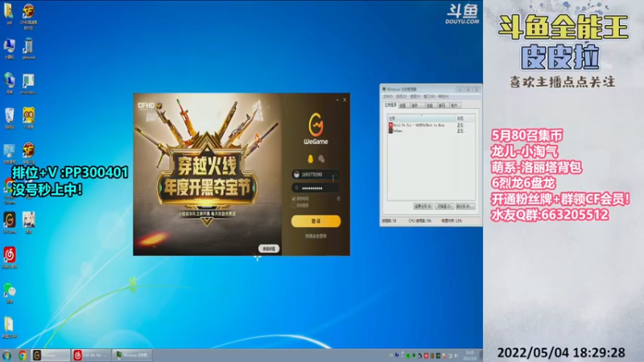Switch to Task Manager Users tab
The height and width of the screenshot is (362, 644).
click(454, 105)
